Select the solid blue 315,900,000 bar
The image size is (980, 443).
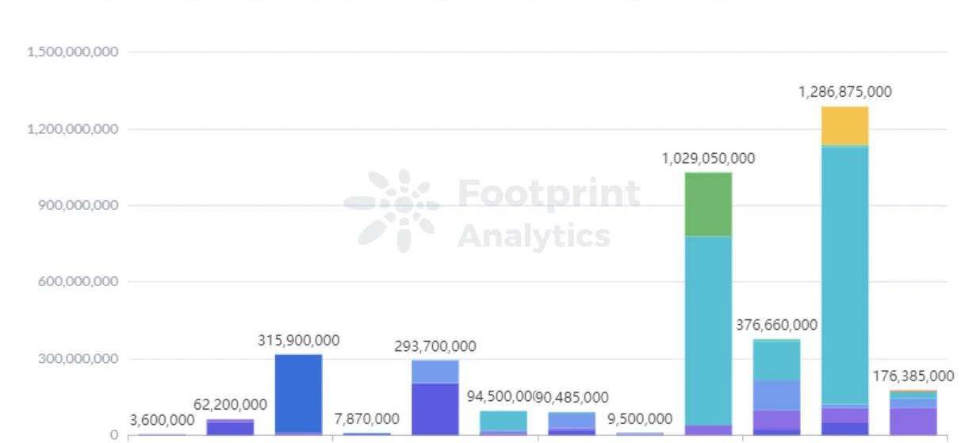[x=298, y=392]
